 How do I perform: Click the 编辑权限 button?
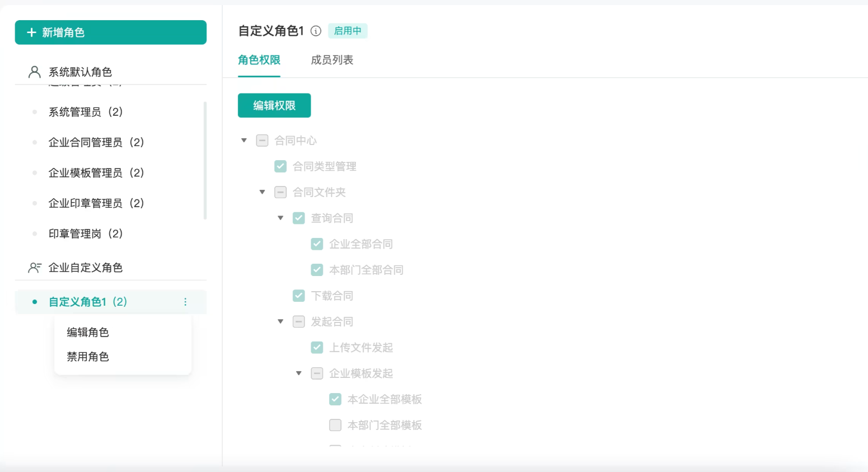click(x=274, y=105)
